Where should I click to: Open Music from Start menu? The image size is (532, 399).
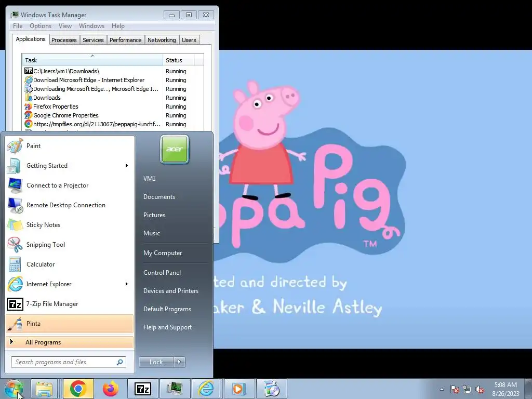click(x=152, y=233)
